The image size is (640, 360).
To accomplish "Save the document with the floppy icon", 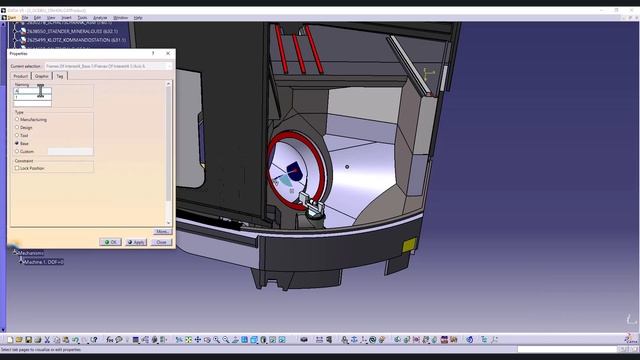I will pyautogui.click(x=28, y=340).
